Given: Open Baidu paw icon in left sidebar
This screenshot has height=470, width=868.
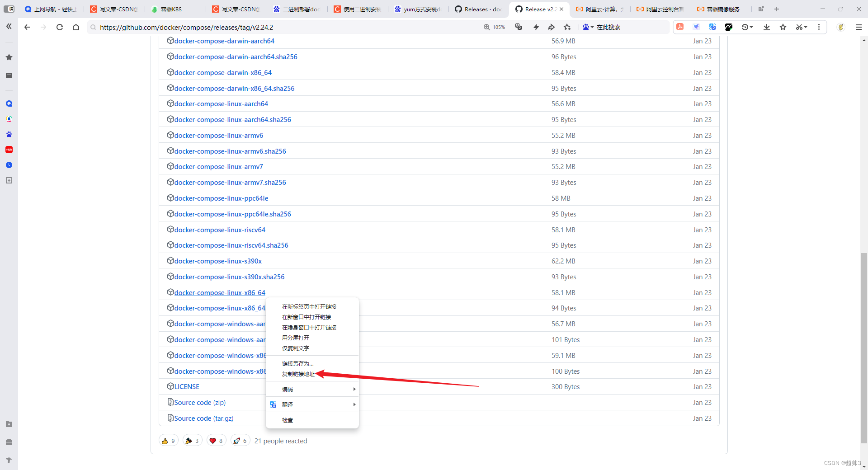Looking at the screenshot, I should 9,134.
